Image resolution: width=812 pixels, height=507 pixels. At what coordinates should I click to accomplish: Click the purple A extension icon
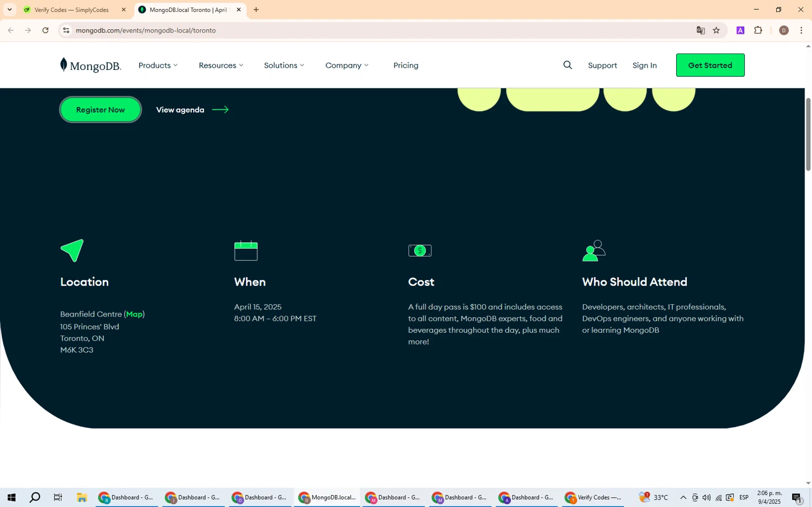point(740,30)
